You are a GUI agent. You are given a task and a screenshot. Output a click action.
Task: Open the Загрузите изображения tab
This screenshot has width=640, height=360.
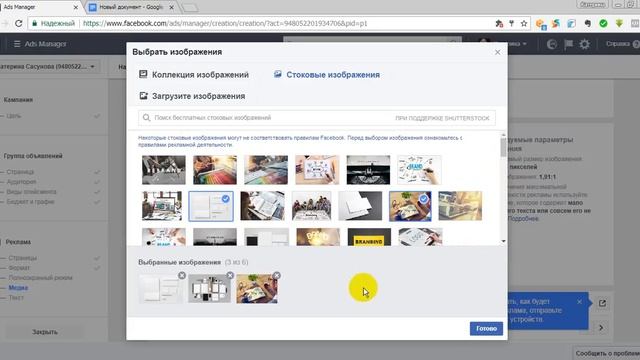(192, 96)
